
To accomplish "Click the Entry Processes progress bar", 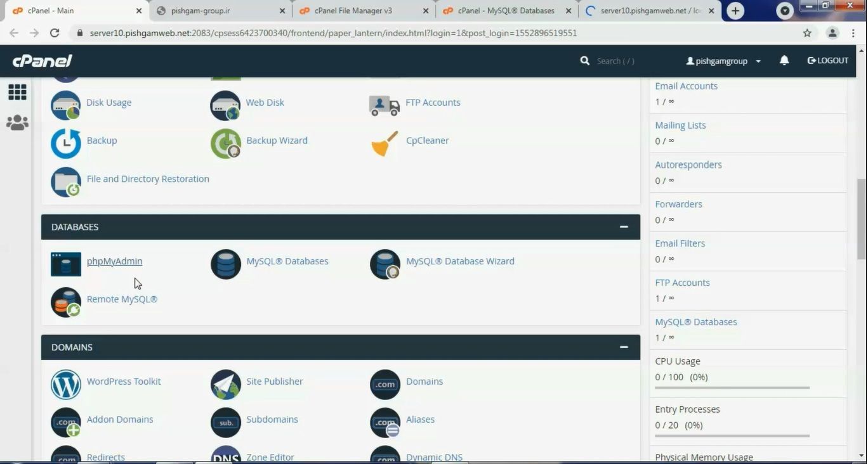I will 732,435.
